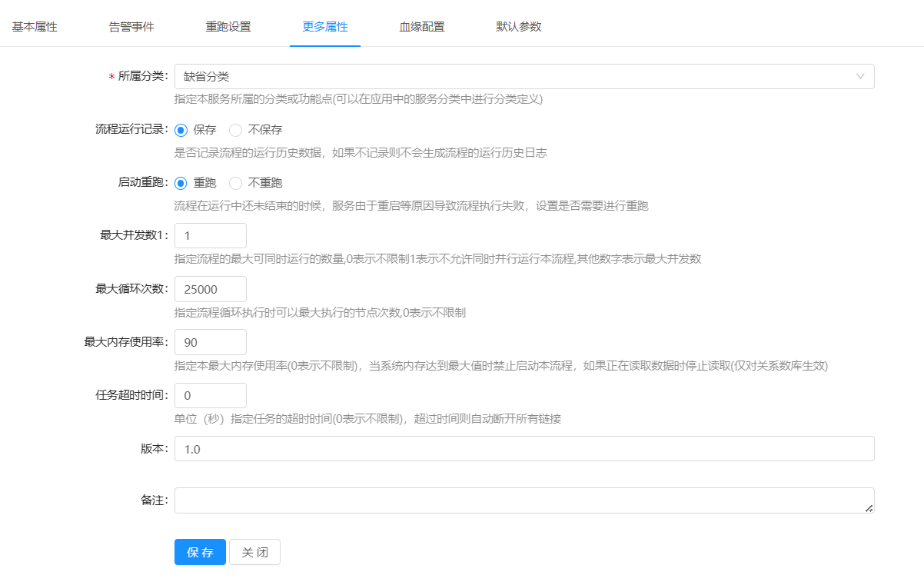Click the 启动重跑 label
The image size is (924, 585).
point(144,182)
